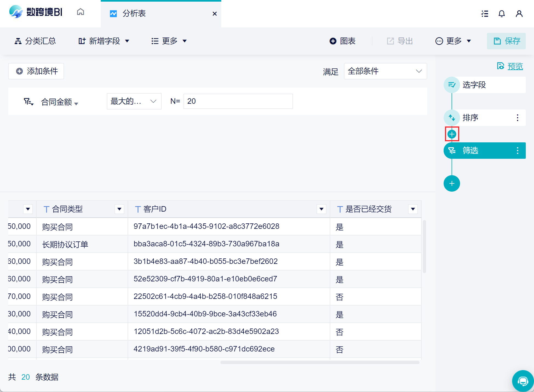Click the task list icon in header
Viewport: 534px width, 392px height.
pos(485,14)
